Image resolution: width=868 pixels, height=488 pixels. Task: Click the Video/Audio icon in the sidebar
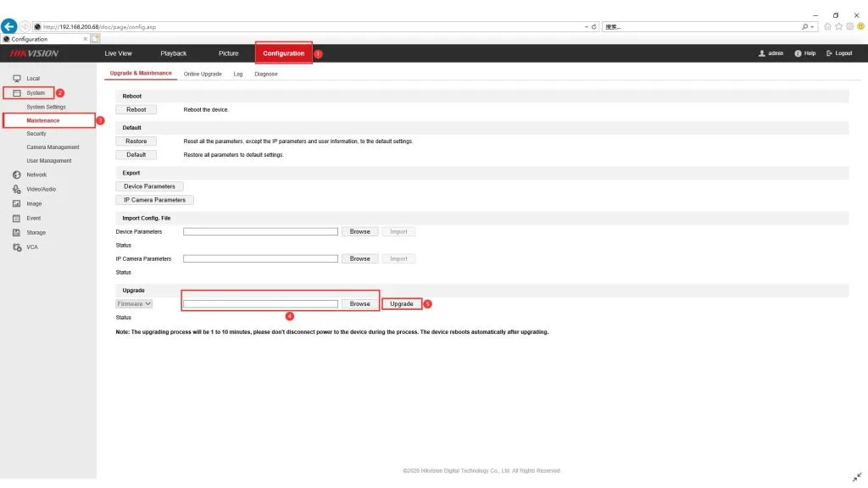[17, 189]
